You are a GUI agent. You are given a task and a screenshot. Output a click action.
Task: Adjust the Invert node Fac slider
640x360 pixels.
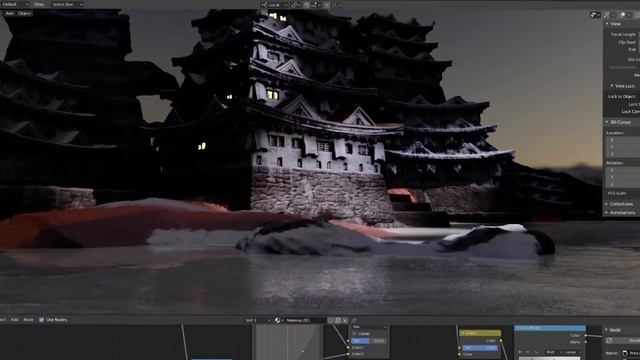480,348
